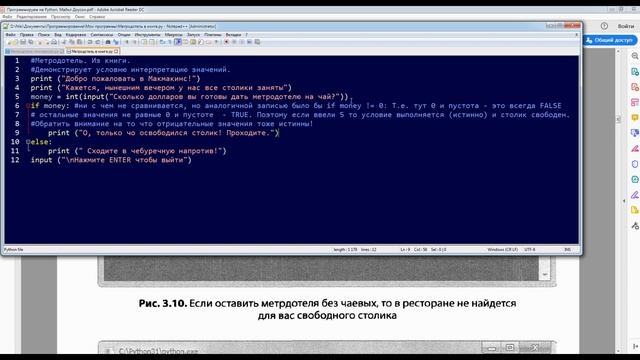
Task: Click the Общий доступ button in Acrobat
Action: tap(610, 40)
